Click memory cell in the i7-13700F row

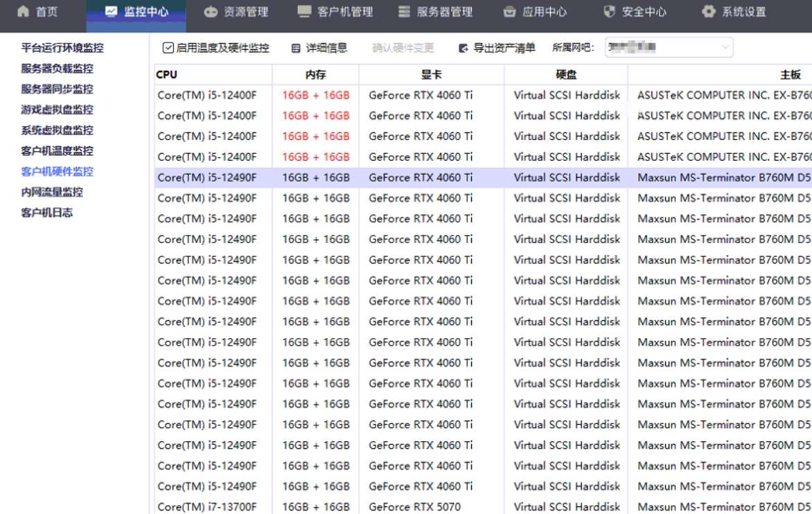click(316, 507)
